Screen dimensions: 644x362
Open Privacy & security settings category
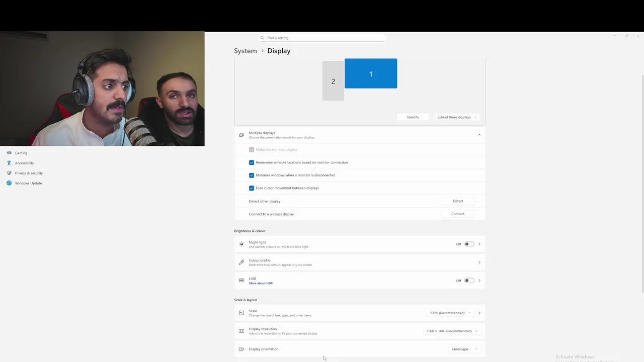click(x=29, y=173)
